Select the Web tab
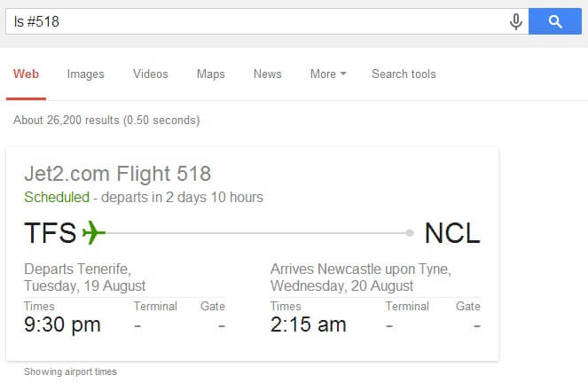This screenshot has height=383, width=588. click(x=26, y=74)
